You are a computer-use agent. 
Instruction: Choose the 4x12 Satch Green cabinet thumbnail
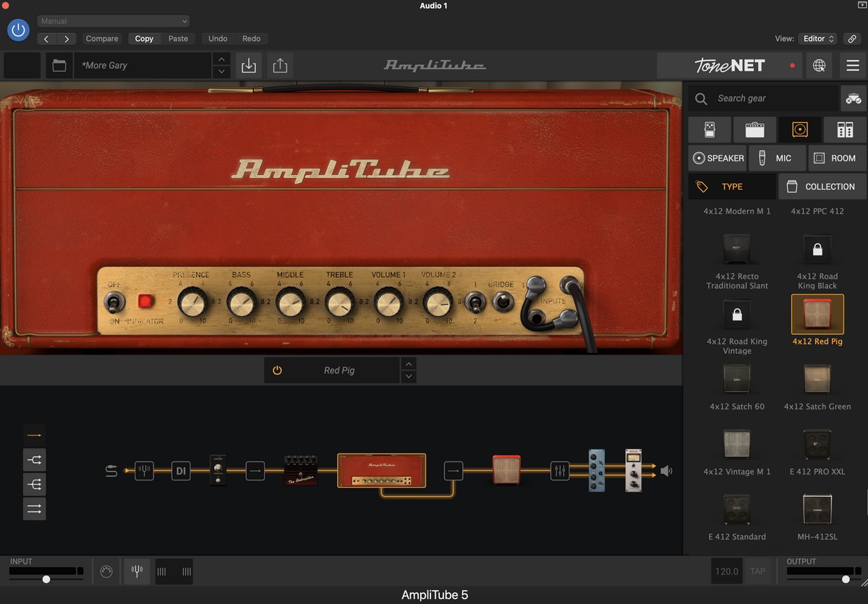point(817,379)
